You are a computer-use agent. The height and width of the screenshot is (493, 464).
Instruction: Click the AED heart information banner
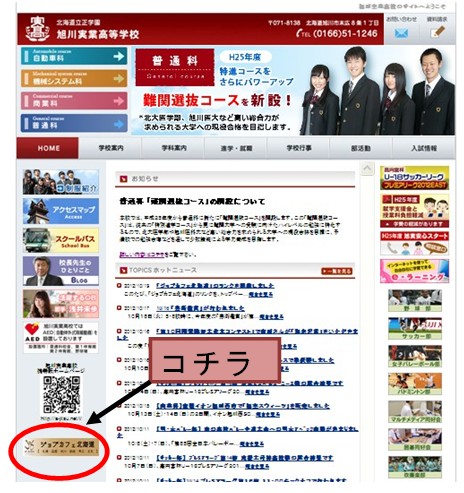click(61, 337)
